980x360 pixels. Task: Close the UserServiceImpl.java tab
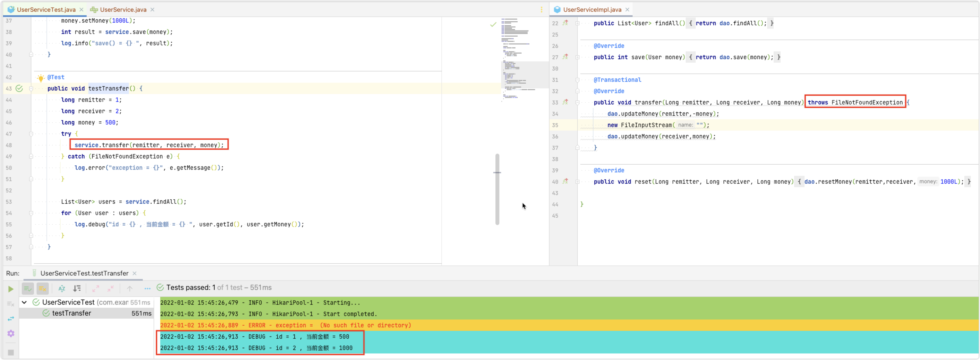tap(627, 10)
